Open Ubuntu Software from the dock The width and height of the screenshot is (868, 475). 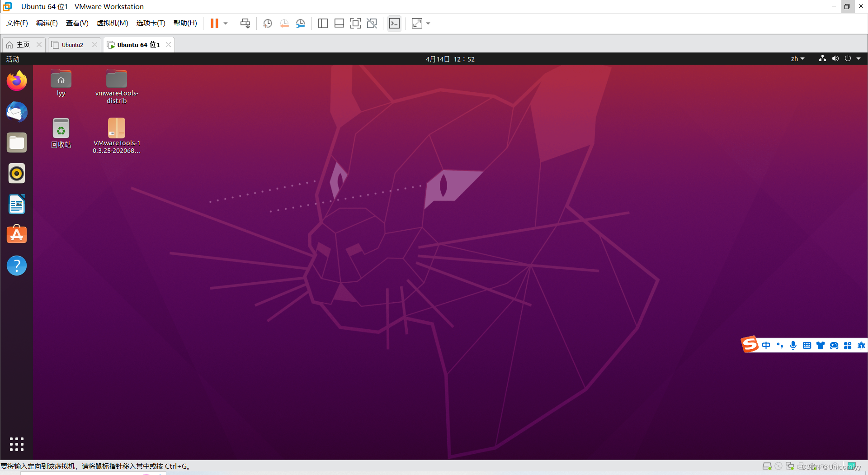[x=17, y=235]
